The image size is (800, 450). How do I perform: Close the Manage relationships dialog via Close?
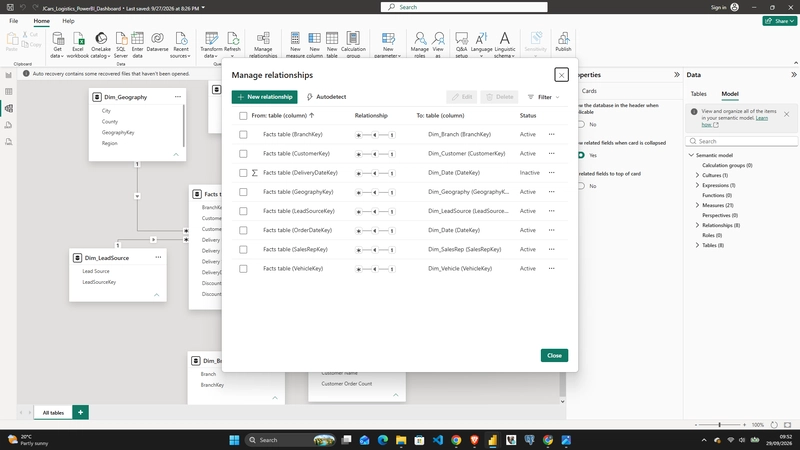coord(554,356)
